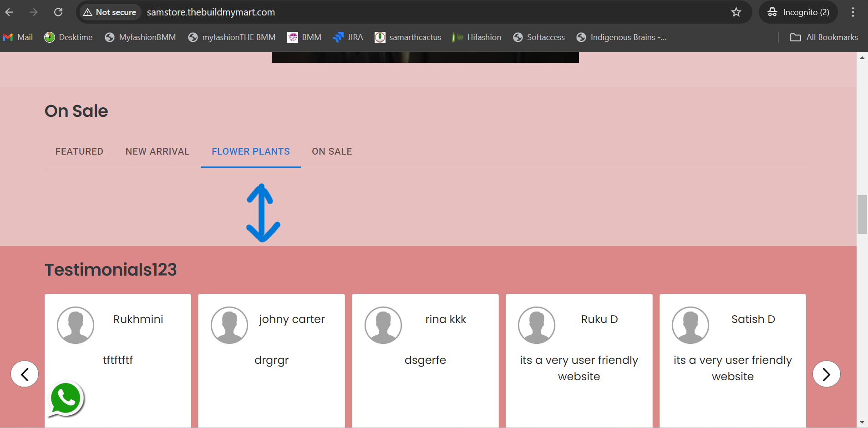Click the address bar URL
The width and height of the screenshot is (868, 428).
pyautogui.click(x=211, y=12)
